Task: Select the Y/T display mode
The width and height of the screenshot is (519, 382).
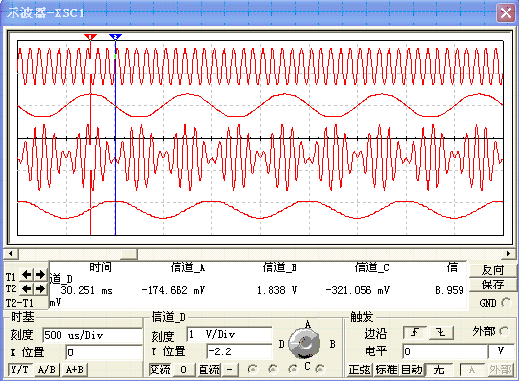Action: [x=20, y=369]
